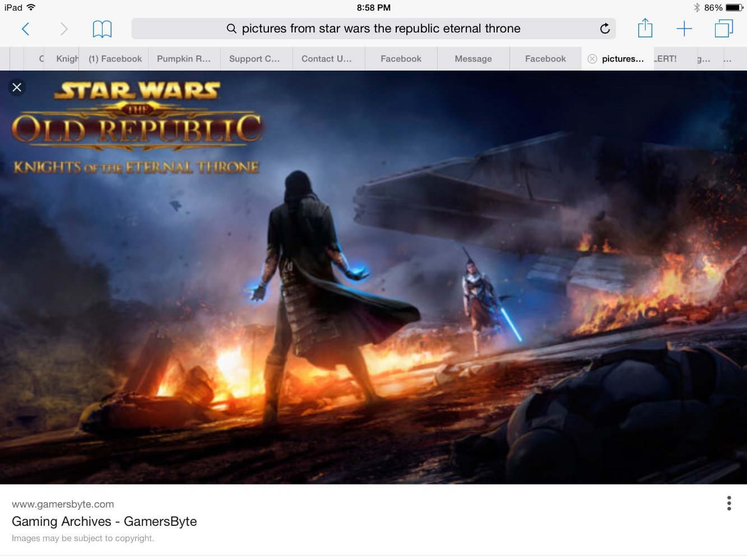Tap the battery indicator icon
747x560 pixels.
point(734,7)
